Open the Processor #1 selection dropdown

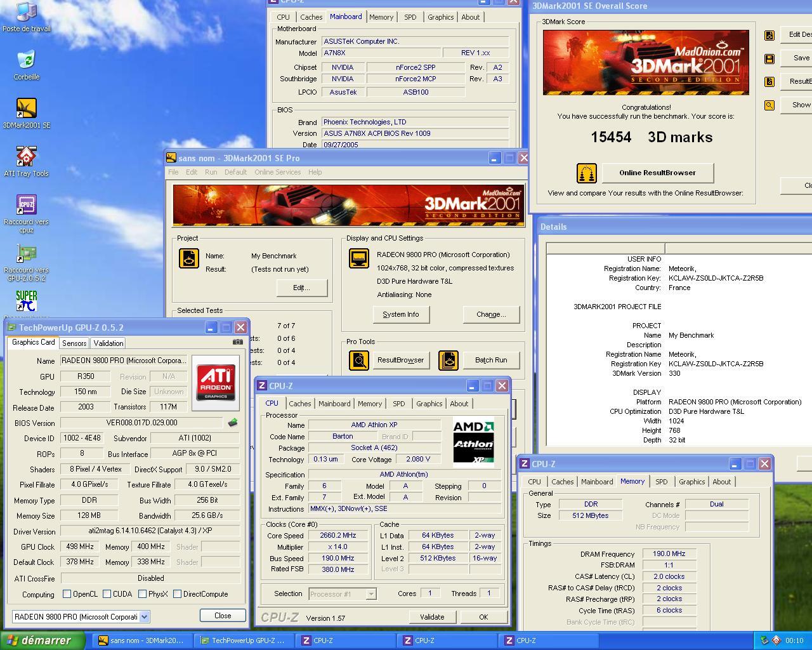tap(371, 594)
